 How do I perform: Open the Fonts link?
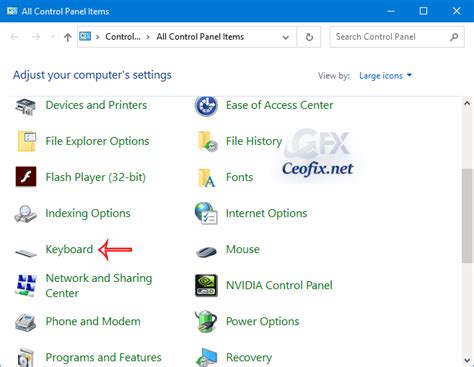point(239,177)
